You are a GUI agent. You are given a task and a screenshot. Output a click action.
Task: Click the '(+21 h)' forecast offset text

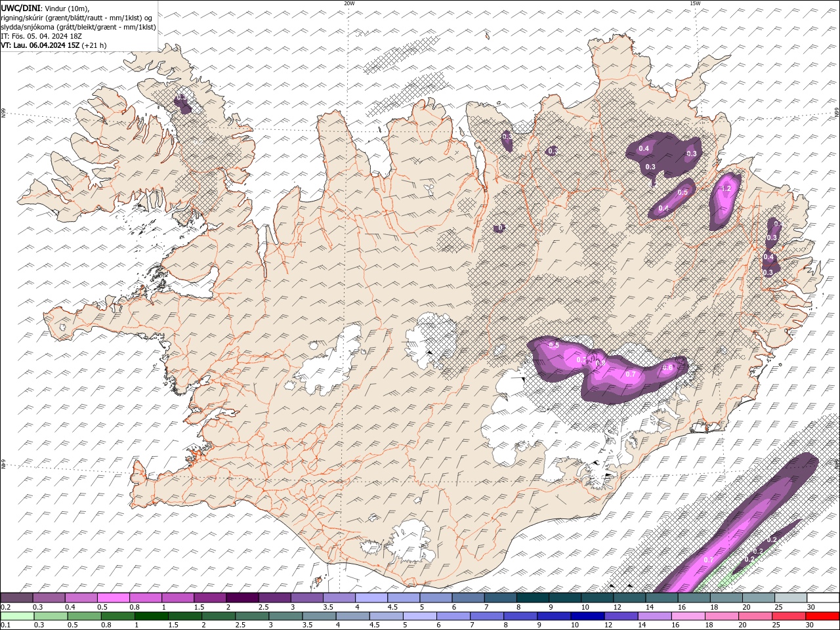[x=94, y=45]
